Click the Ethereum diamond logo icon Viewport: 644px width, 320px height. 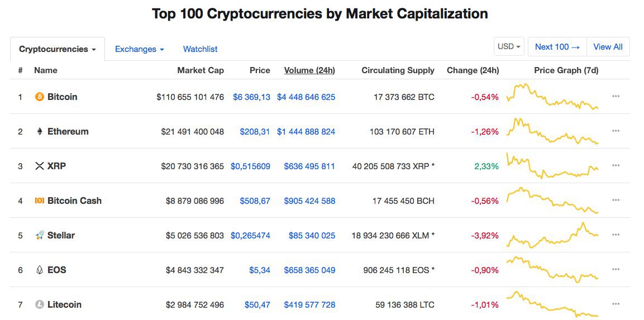40,131
